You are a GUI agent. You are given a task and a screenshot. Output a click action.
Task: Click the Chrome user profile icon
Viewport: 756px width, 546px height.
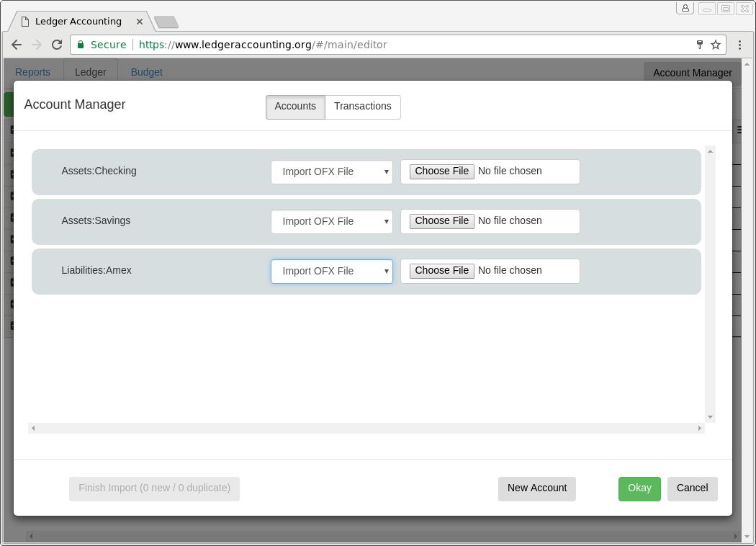coord(685,9)
